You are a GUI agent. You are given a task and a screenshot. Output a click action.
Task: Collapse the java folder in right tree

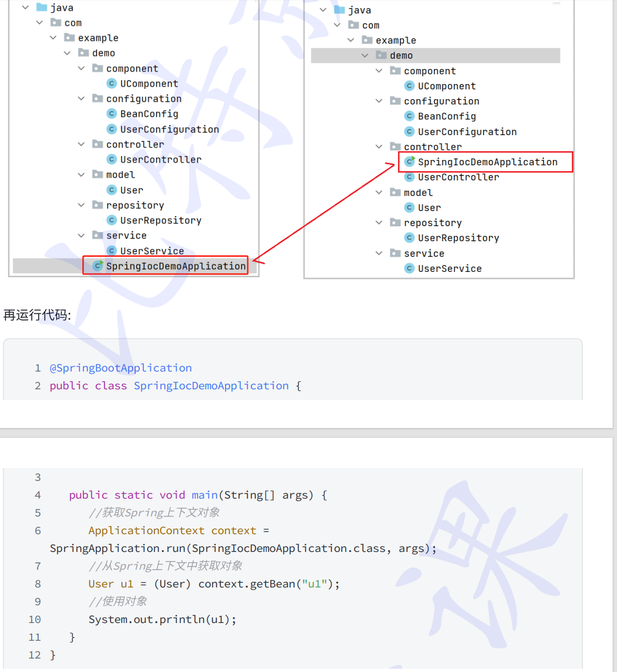point(323,10)
